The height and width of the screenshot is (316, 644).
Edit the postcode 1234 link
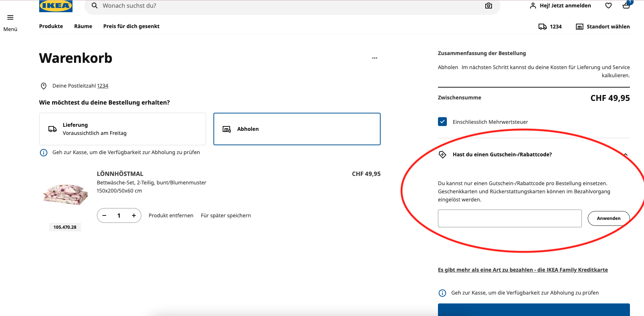coord(103,86)
